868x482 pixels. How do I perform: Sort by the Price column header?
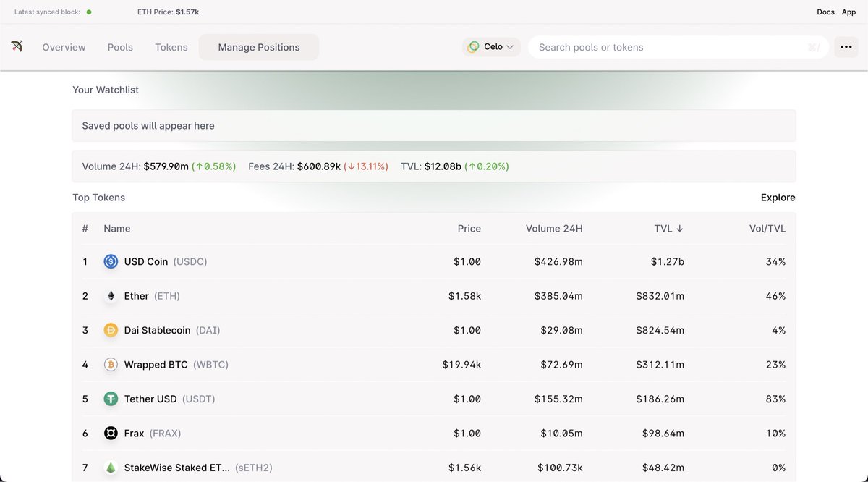(469, 228)
